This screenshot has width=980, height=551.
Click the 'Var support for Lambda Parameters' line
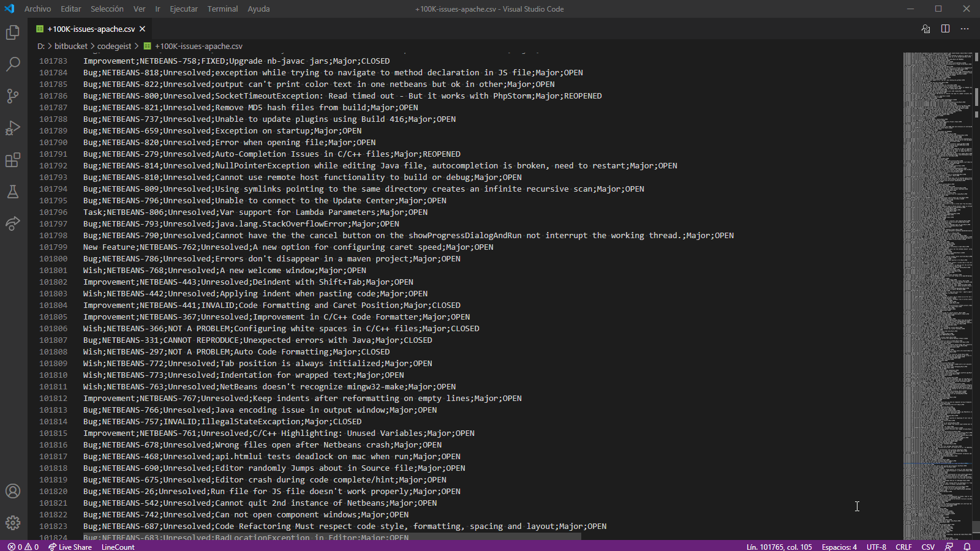[255, 212]
